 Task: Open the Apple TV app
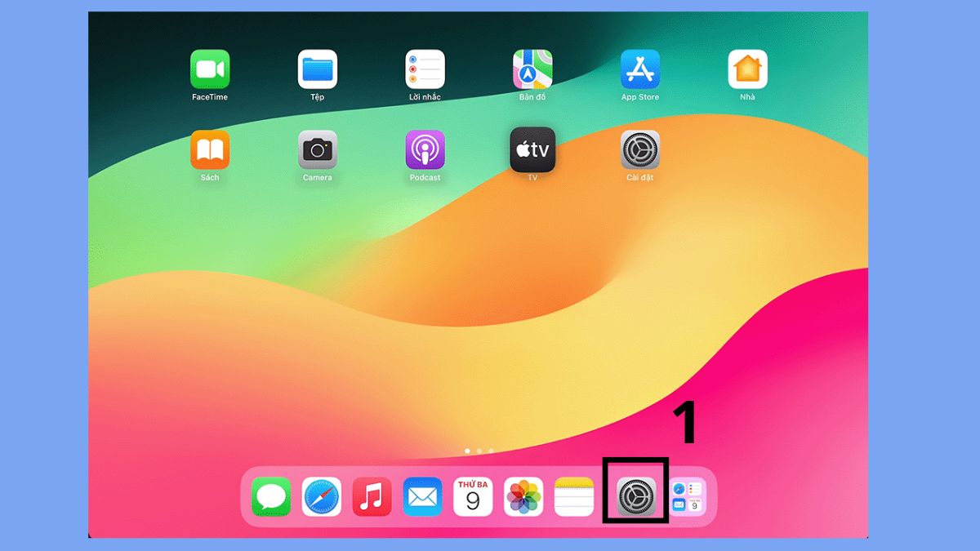tap(532, 151)
